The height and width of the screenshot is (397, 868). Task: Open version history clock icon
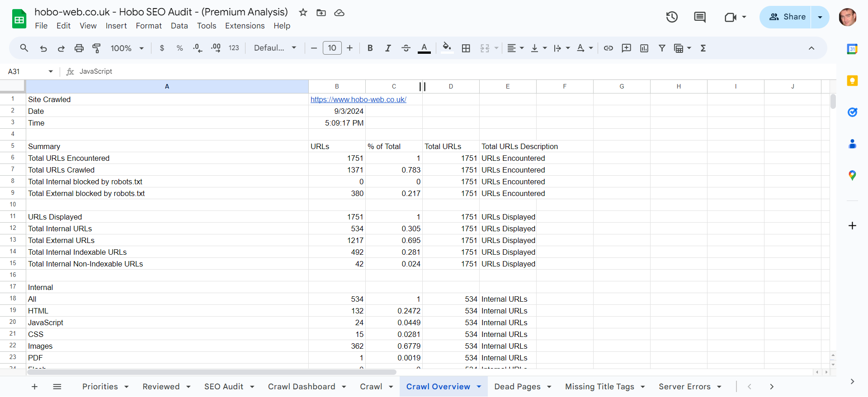[672, 17]
